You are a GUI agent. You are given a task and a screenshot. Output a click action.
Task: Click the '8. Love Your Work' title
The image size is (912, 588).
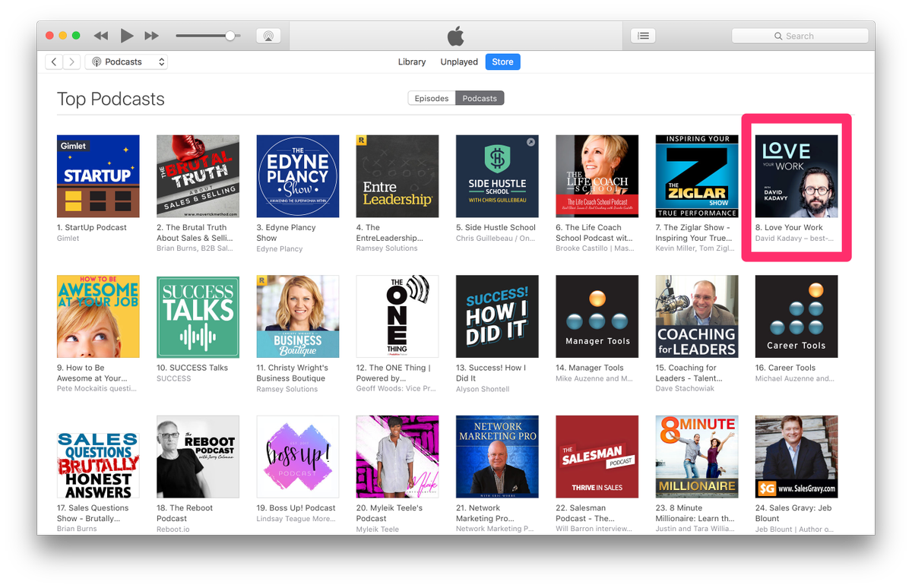click(789, 227)
